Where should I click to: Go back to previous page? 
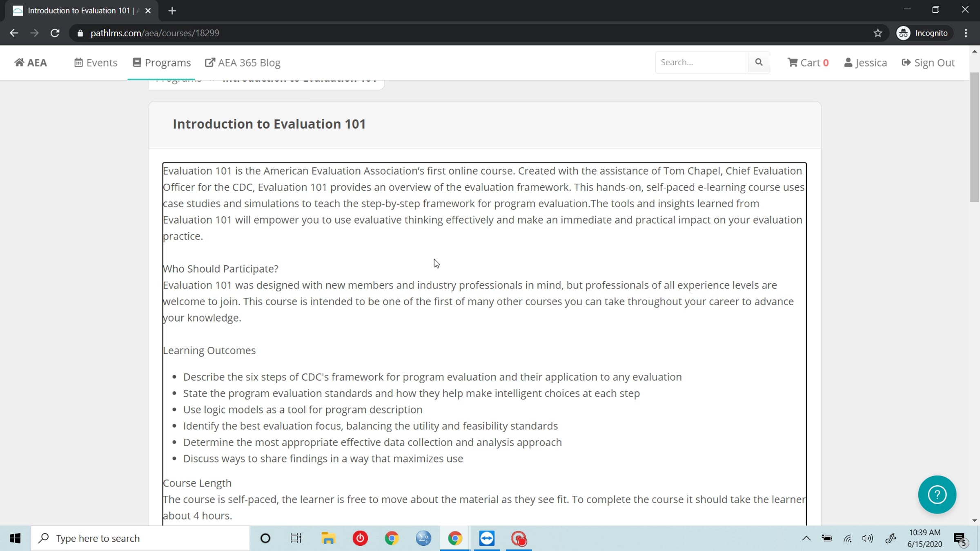[x=14, y=33]
